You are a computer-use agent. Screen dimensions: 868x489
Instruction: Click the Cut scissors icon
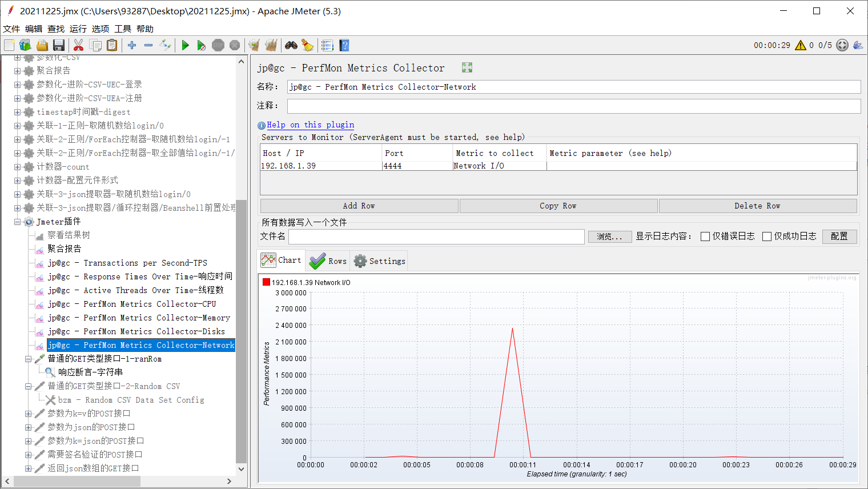tap(79, 45)
